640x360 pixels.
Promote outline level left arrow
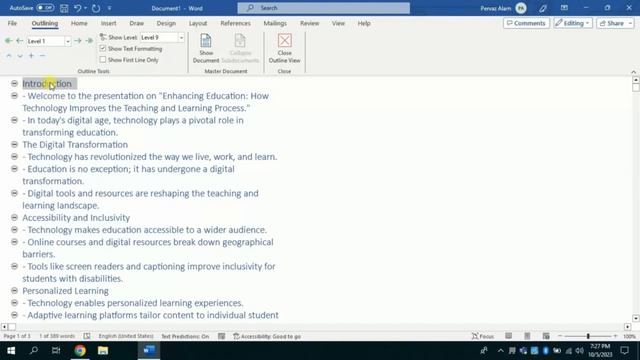(19, 41)
